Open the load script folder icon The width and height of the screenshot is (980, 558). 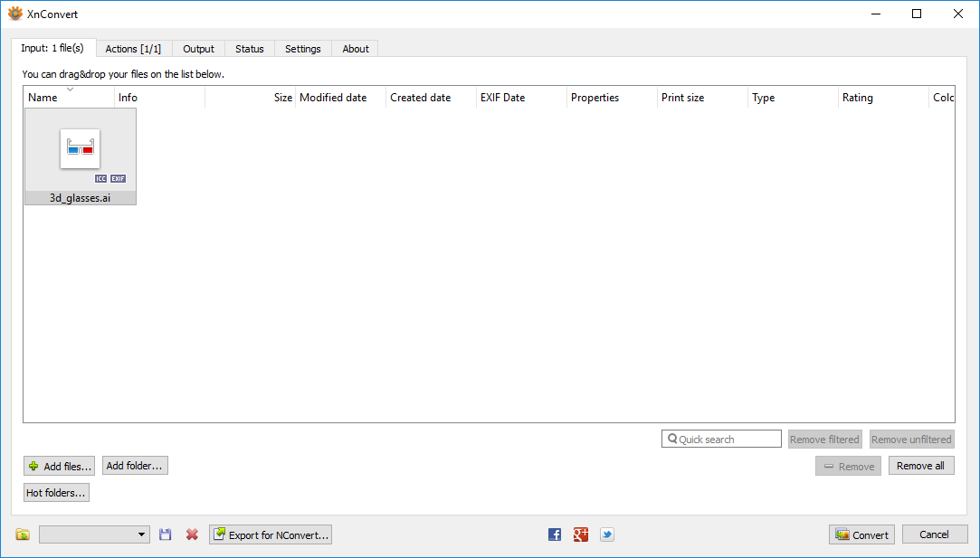pos(23,534)
